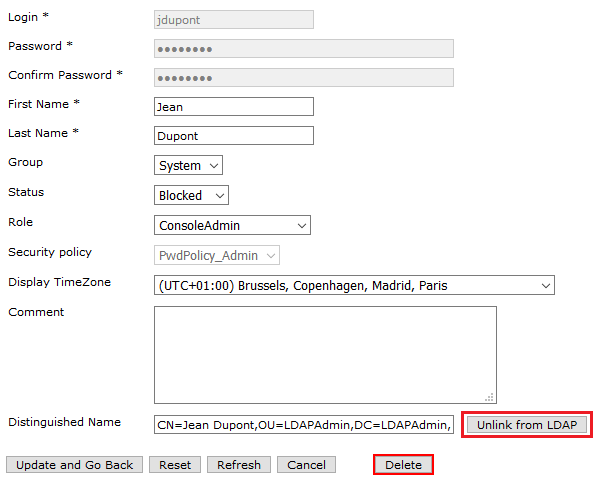The width and height of the screenshot is (599, 488).
Task: Click the Login field containing jdupont
Action: (234, 19)
